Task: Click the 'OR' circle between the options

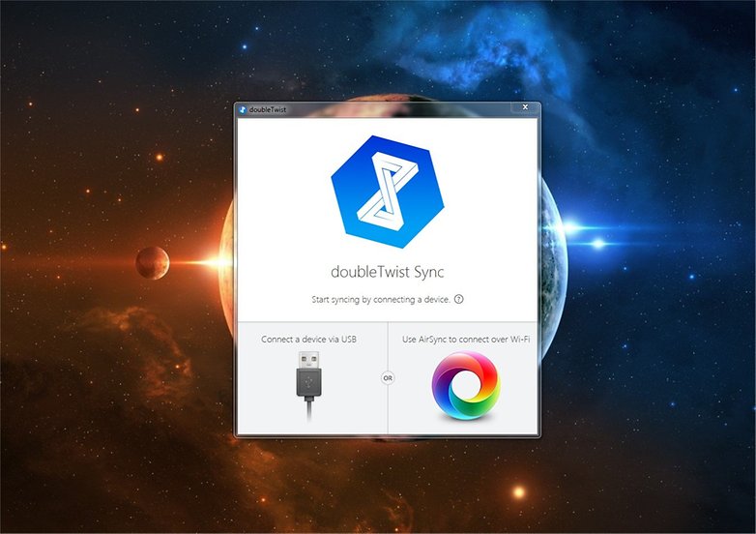Action: coord(388,378)
